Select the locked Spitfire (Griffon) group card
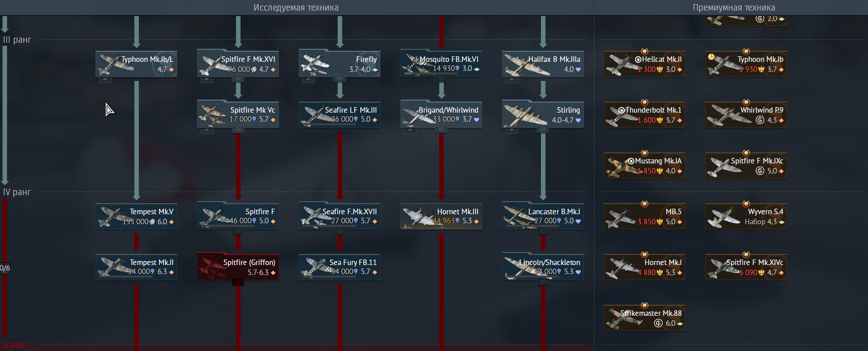Screen dimensions: 868x351 click(x=238, y=267)
